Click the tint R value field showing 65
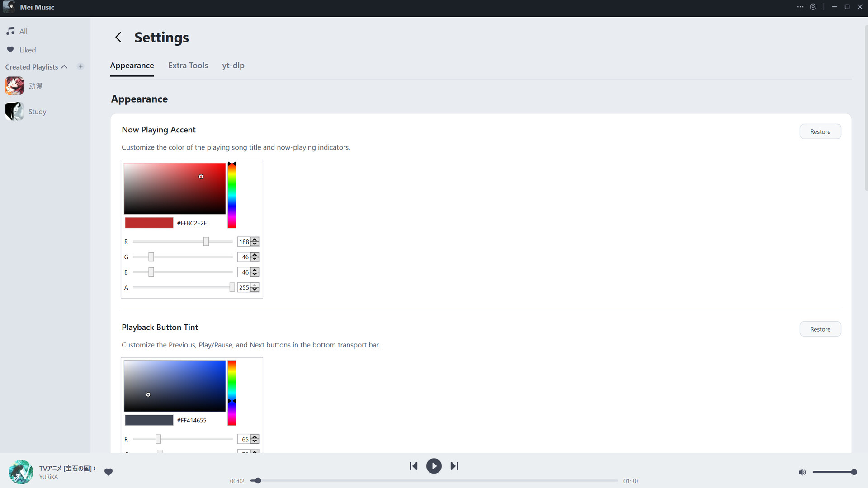The image size is (868, 488). 244,439
